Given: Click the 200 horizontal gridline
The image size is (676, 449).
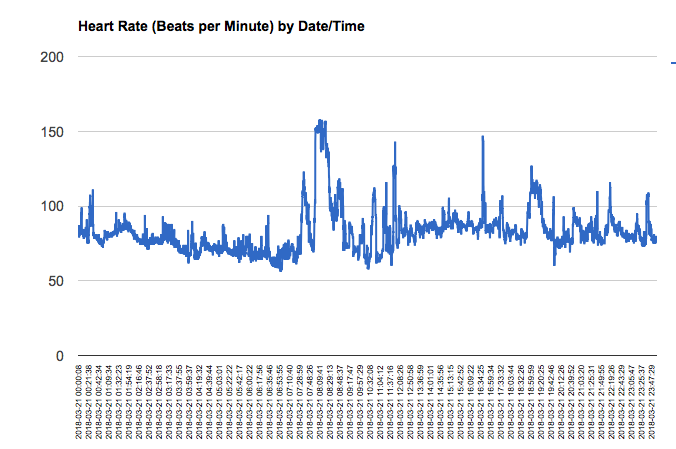Looking at the screenshot, I should (x=368, y=57).
